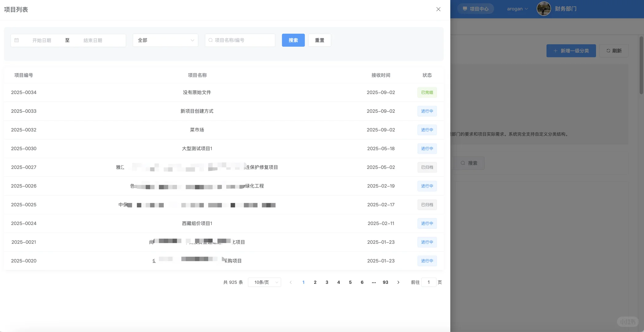Open the 全部 status filter dropdown
This screenshot has height=332, width=644.
click(165, 40)
